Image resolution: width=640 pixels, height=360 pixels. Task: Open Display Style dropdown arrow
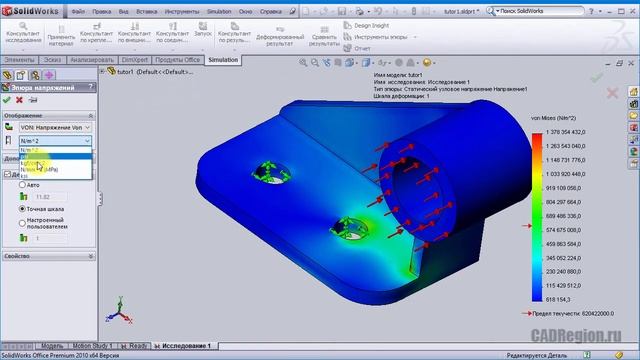372,63
